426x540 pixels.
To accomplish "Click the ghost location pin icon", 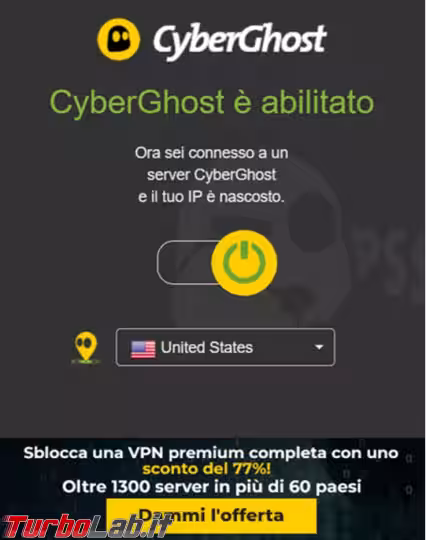I will pos(86,347).
